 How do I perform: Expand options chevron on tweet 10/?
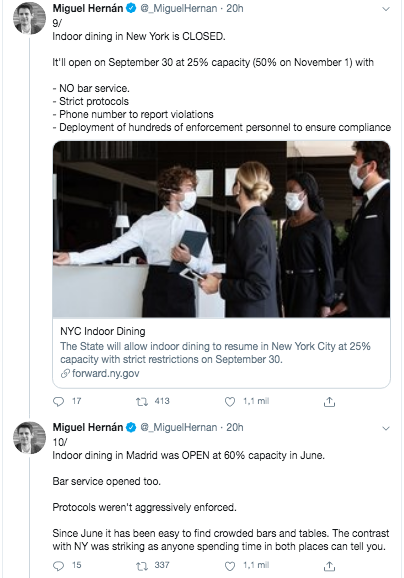tap(386, 428)
